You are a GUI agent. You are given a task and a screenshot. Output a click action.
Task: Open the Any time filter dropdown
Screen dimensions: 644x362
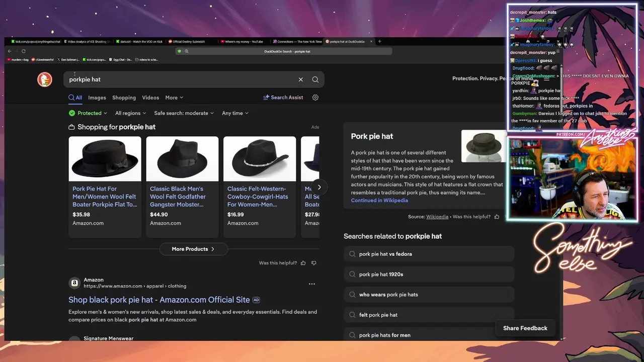(235, 113)
